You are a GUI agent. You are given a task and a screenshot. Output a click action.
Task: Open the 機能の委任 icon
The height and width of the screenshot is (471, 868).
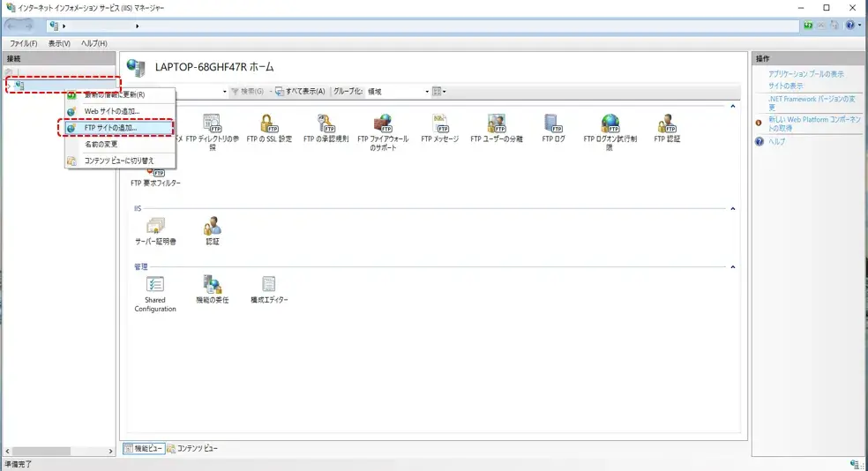(x=212, y=285)
